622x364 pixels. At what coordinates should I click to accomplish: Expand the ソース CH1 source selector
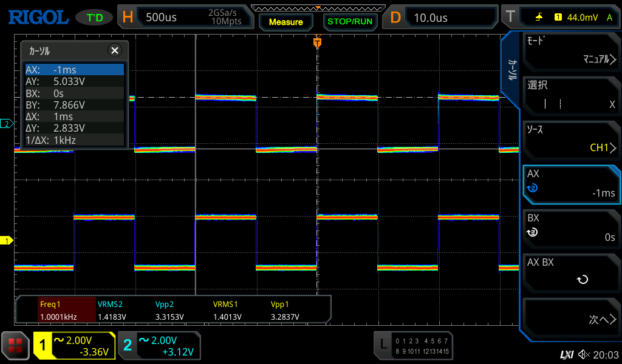point(571,140)
